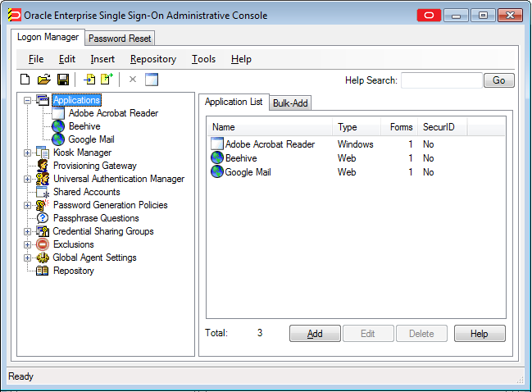Click the Applications node icon in tree
This screenshot has width=532, height=392.
point(43,100)
